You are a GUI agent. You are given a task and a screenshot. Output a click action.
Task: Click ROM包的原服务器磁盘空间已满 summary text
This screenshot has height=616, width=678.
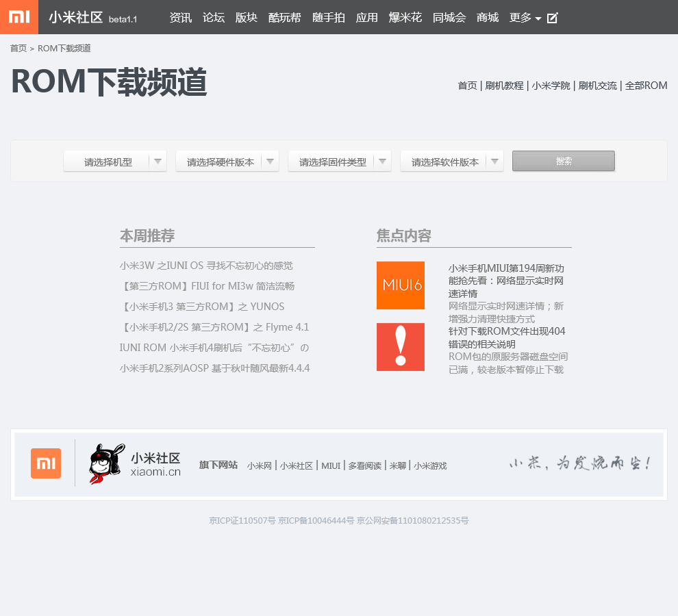click(508, 363)
